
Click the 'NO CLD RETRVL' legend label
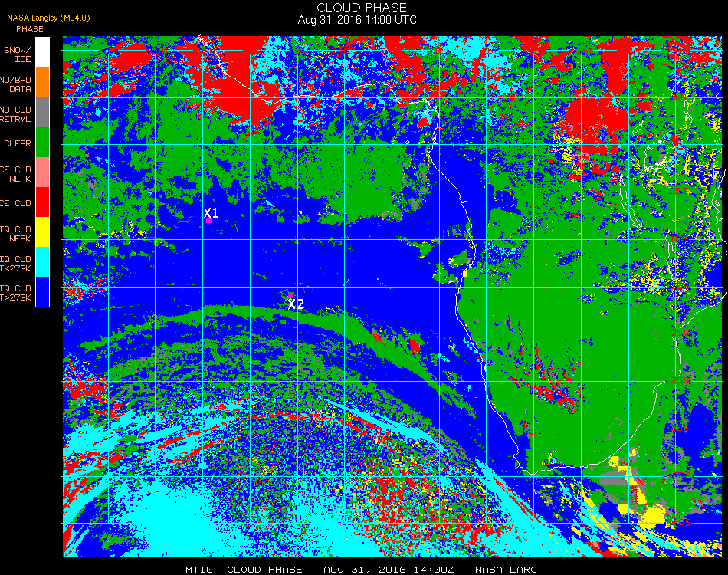[16, 114]
